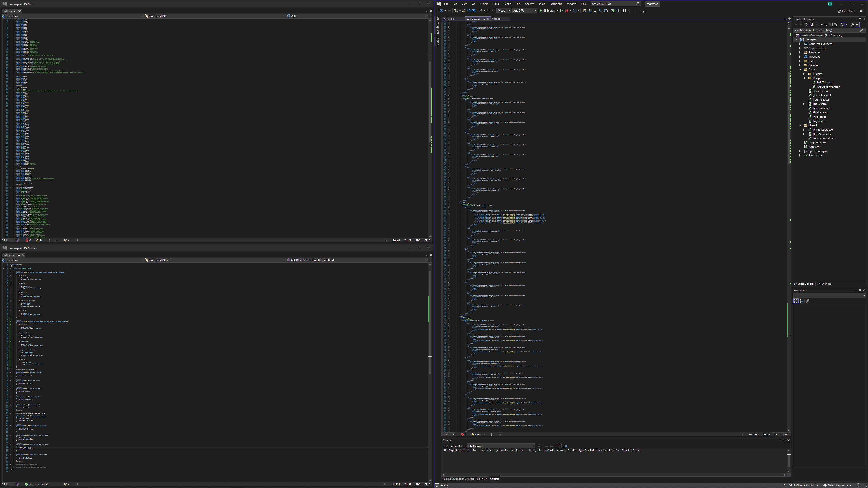868x488 pixels.
Task: Toggle Preview Selected Items in Solution Explorer
Action: (857, 25)
